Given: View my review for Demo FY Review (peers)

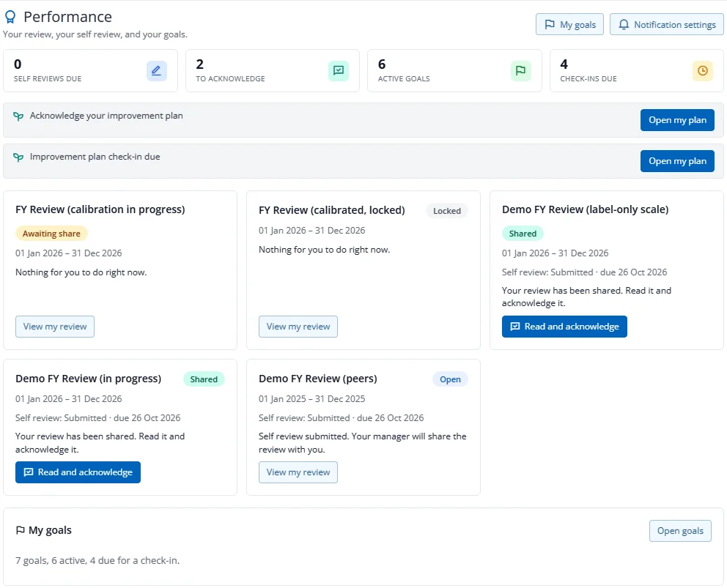Looking at the screenshot, I should 298,472.
